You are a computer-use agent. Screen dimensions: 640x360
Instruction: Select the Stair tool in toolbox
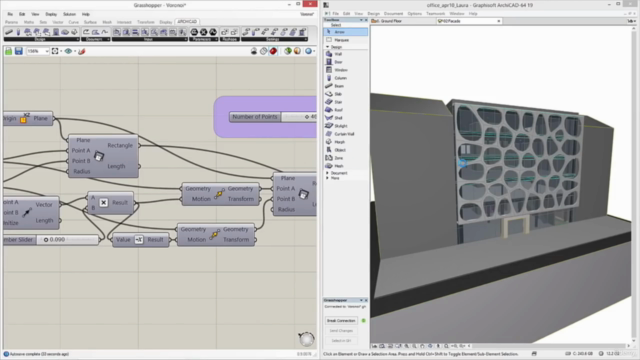[x=345, y=102]
